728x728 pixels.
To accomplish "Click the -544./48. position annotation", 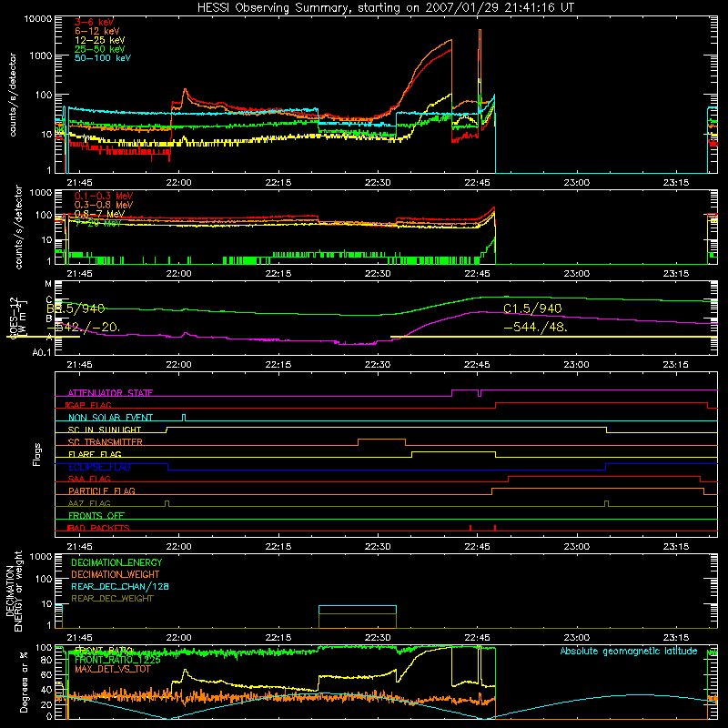I will point(535,327).
